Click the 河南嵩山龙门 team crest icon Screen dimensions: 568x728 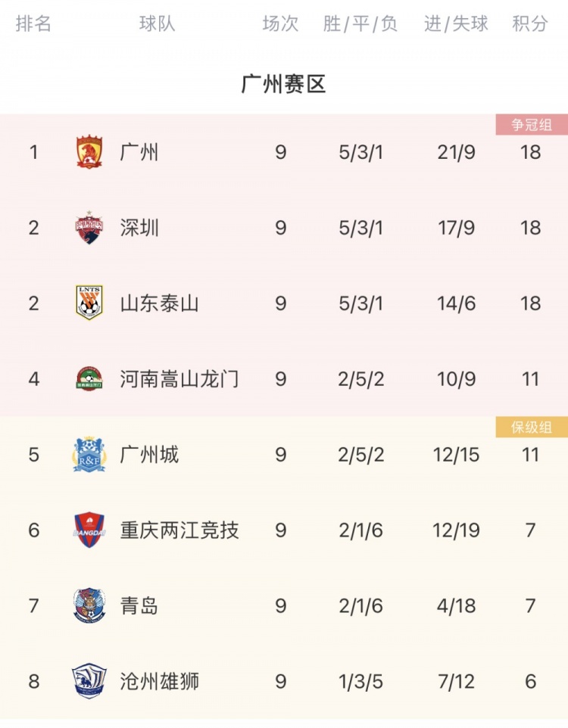coord(89,378)
